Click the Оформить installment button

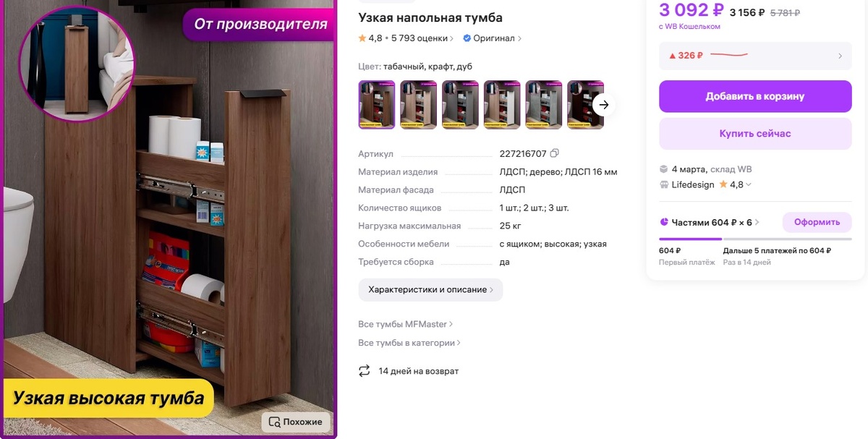point(817,222)
